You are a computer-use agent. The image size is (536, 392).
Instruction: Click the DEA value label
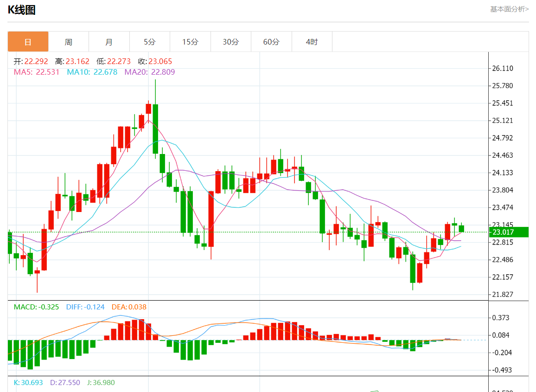[x=129, y=307]
